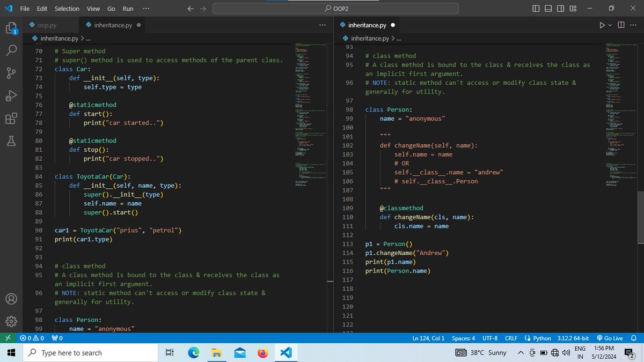644x362 pixels.
Task: Open the Explorer view in activity bar
Action: (x=12, y=28)
